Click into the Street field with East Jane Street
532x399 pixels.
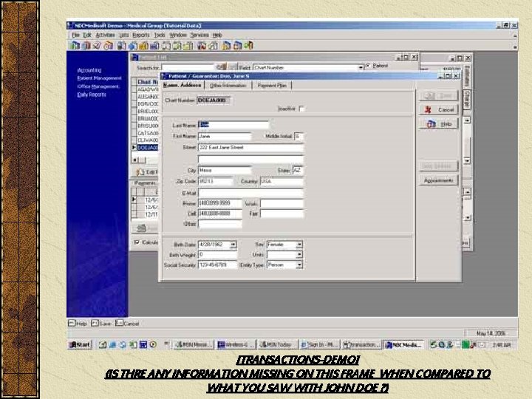click(250, 148)
